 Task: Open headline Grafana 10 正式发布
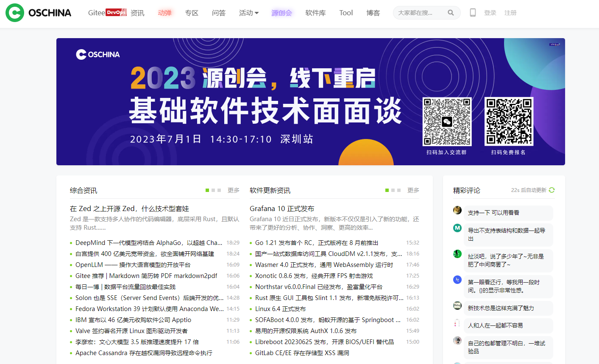(282, 208)
